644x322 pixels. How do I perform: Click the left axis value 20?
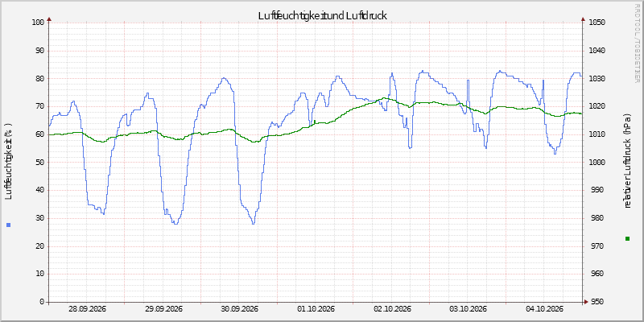(x=39, y=246)
